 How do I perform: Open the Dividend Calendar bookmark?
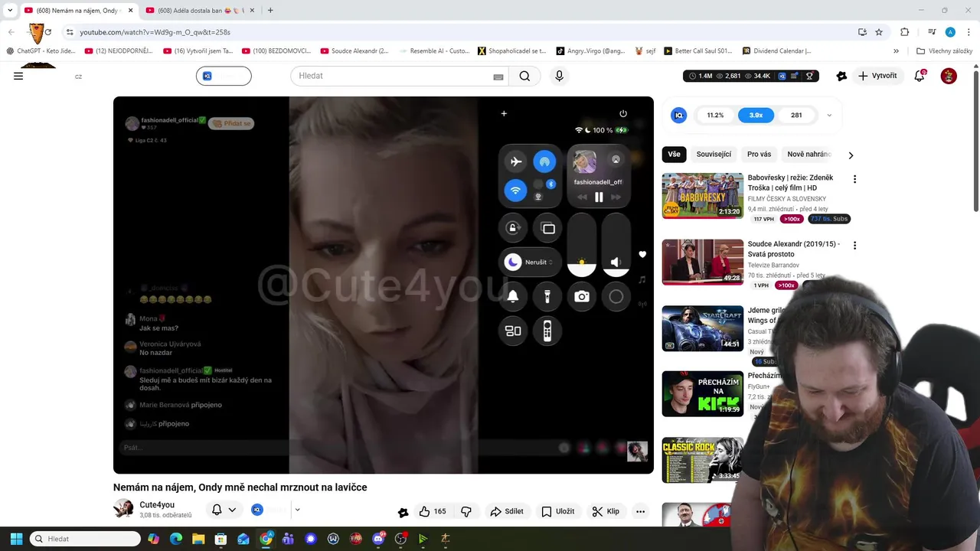point(776,51)
